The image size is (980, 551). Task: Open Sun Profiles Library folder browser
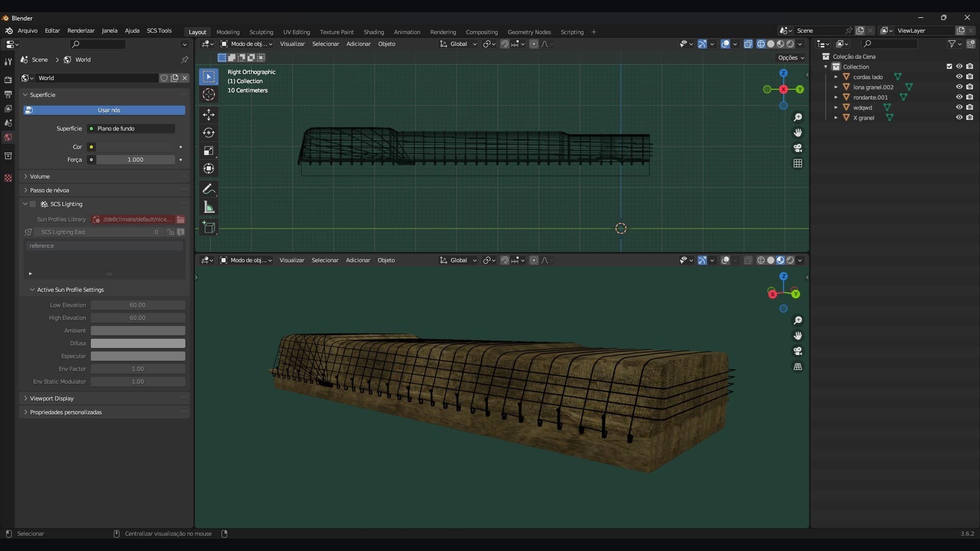point(181,219)
